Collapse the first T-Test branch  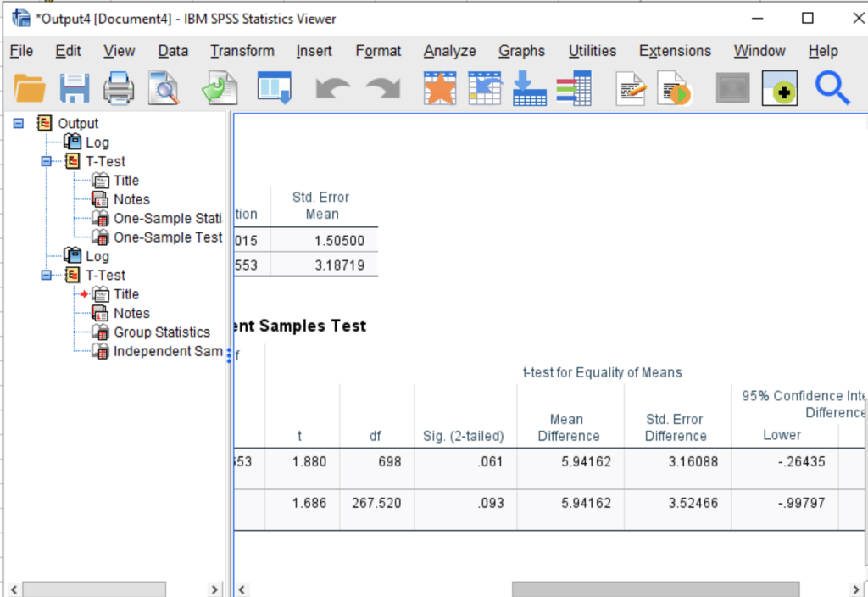pyautogui.click(x=48, y=161)
